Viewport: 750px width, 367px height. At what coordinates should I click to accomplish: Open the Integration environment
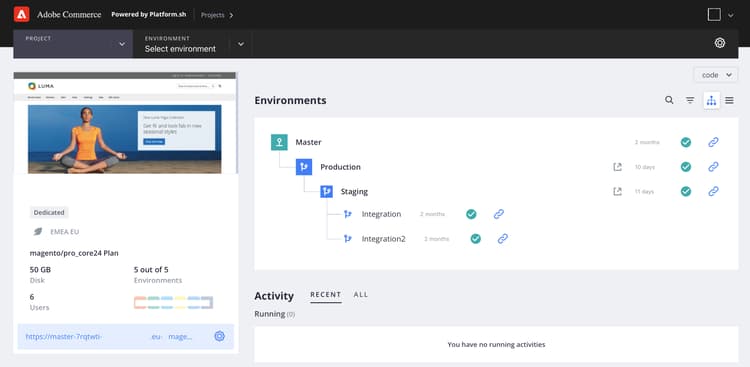pos(381,214)
